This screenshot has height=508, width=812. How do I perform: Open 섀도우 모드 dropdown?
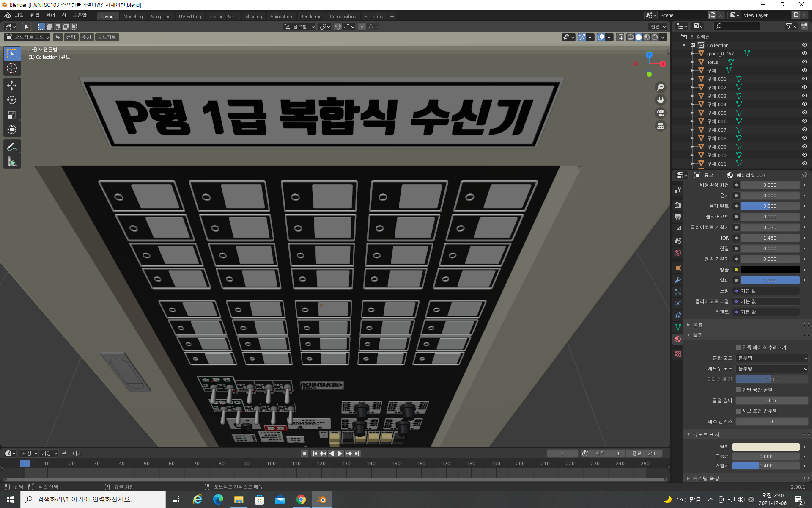pyautogui.click(x=772, y=369)
